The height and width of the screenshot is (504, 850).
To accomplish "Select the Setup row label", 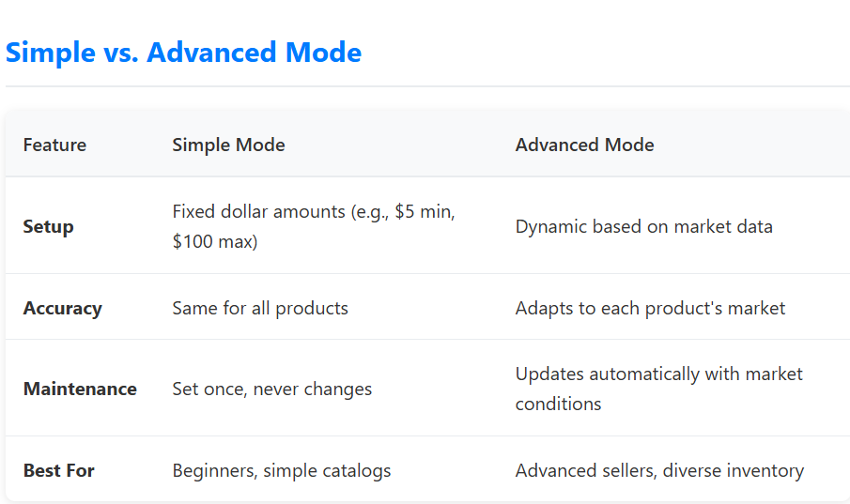I will (48, 226).
